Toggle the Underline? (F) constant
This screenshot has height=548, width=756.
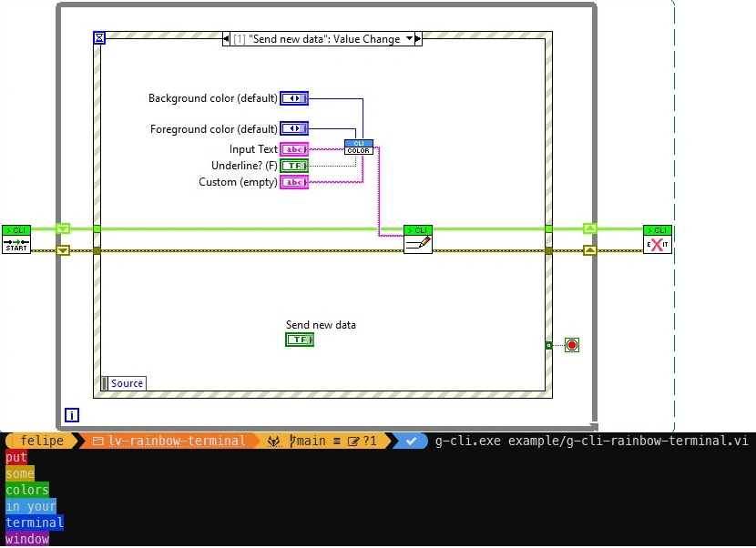(294, 166)
